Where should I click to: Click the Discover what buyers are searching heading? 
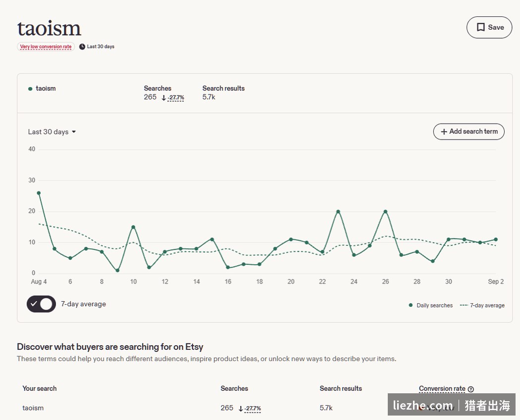pyautogui.click(x=110, y=347)
